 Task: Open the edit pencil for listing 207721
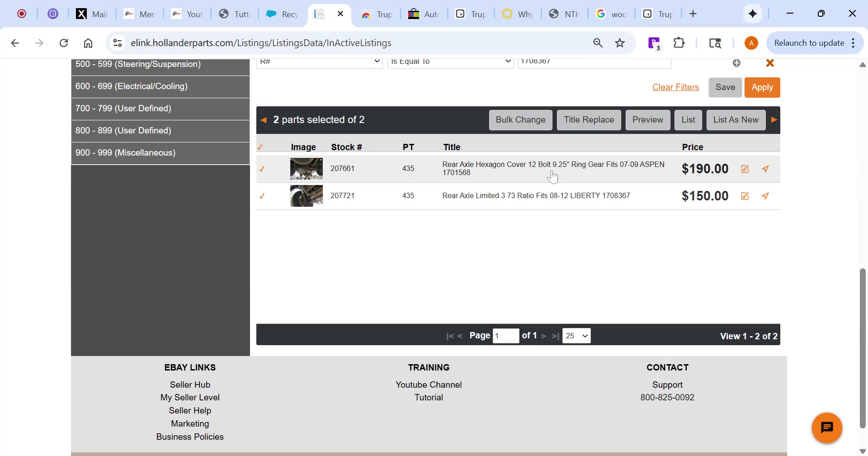coord(745,195)
